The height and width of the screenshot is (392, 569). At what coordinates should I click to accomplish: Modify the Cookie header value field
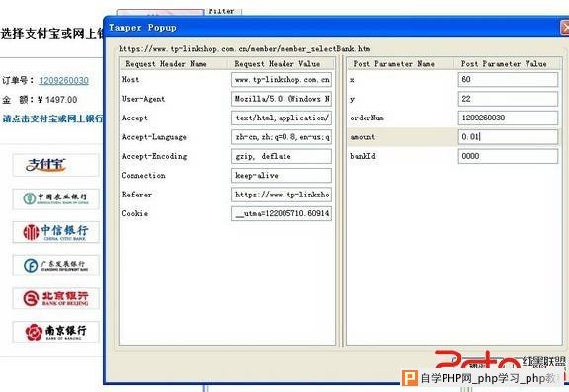click(282, 213)
